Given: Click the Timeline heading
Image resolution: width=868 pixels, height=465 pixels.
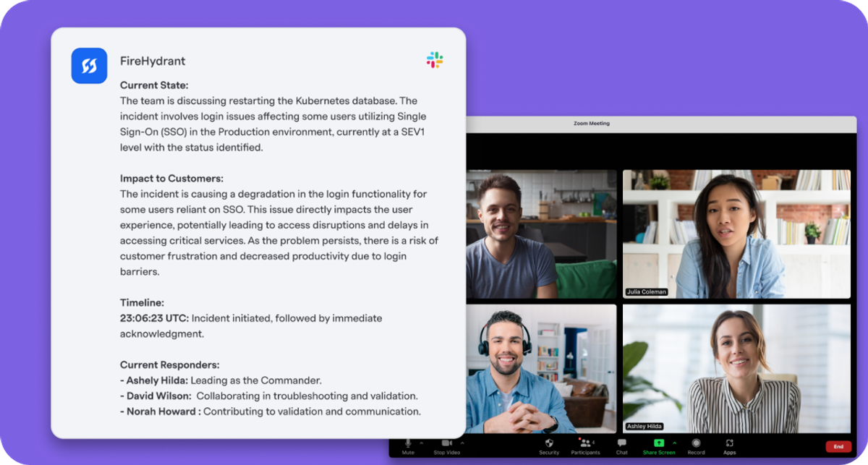Looking at the screenshot, I should [142, 303].
